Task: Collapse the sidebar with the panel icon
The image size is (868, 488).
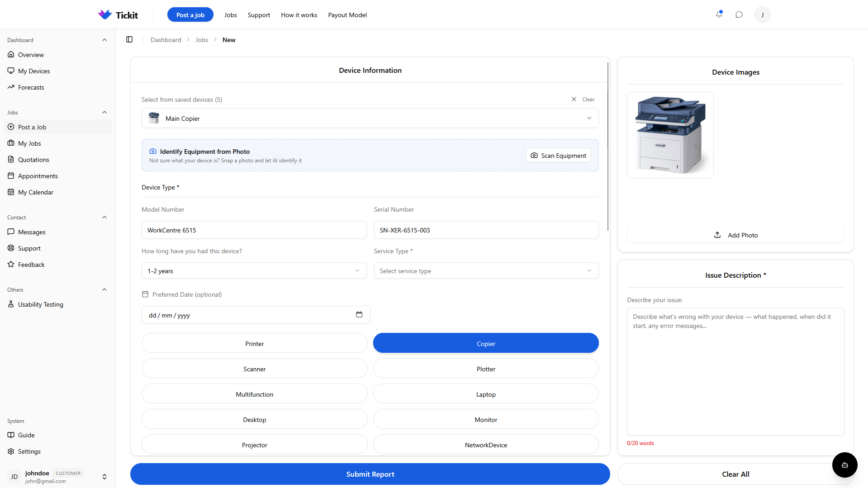Action: tap(129, 39)
